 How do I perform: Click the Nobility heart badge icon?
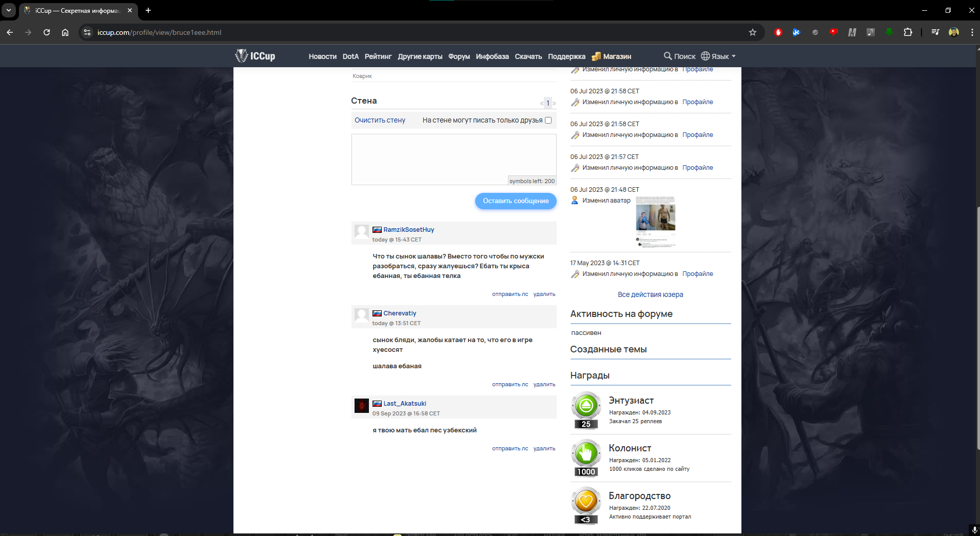click(x=586, y=505)
